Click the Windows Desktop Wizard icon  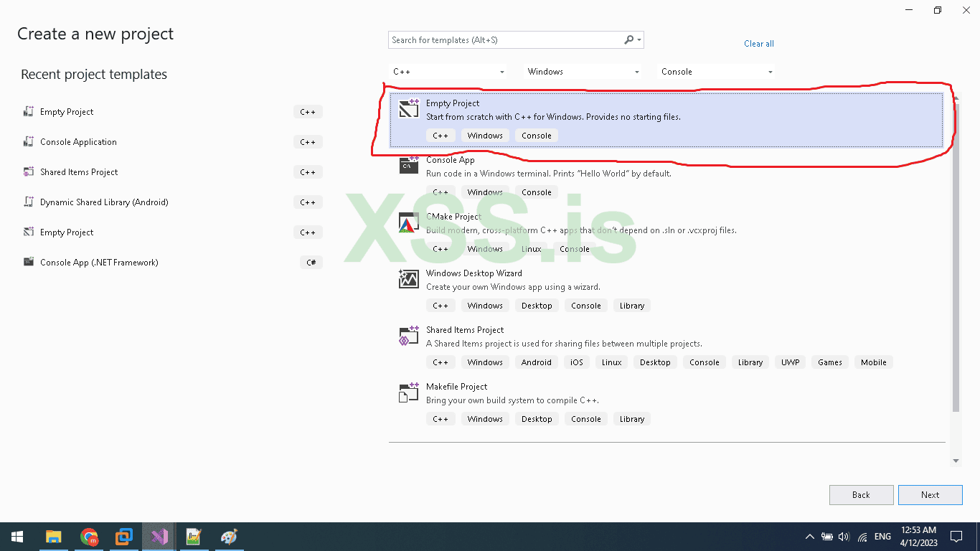(x=407, y=279)
